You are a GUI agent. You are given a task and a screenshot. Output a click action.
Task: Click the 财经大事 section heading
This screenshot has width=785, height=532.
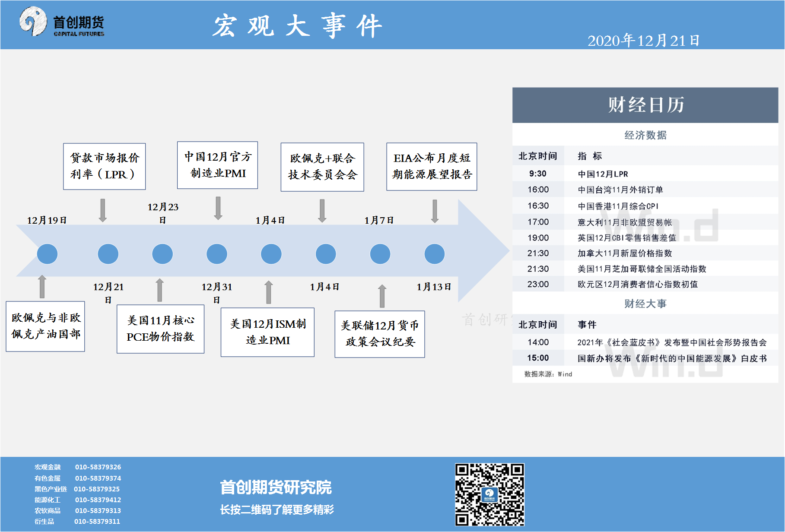tap(645, 304)
